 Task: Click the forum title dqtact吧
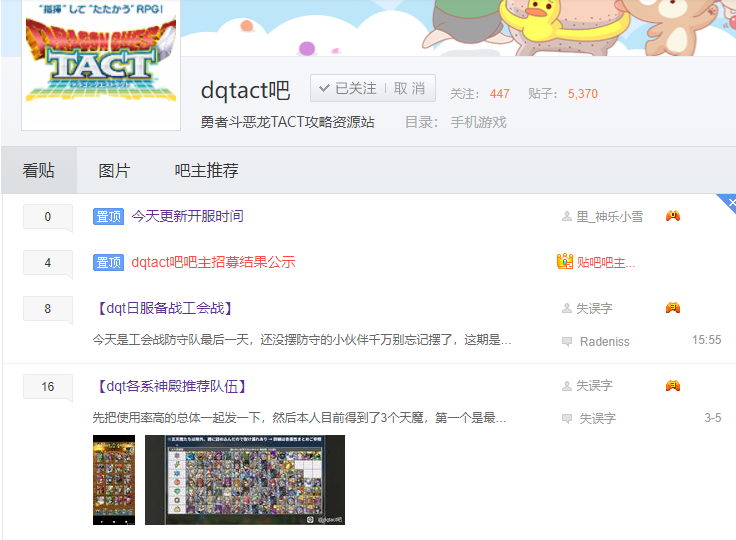click(245, 90)
